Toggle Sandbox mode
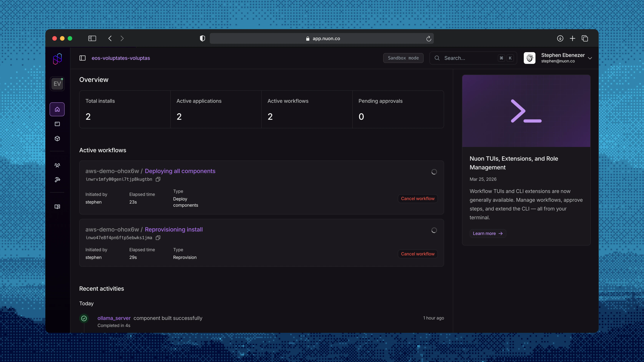This screenshot has width=644, height=362. point(403,58)
